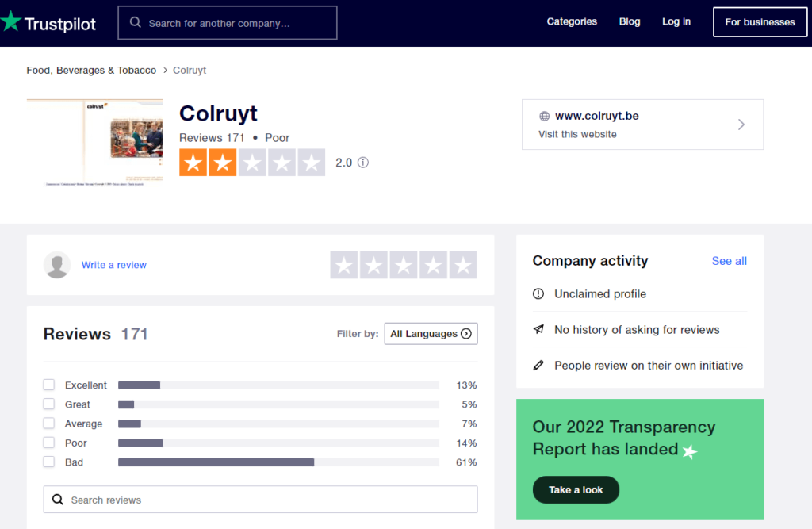The width and height of the screenshot is (812, 529).
Task: Check the Average filter checkbox
Action: (48, 424)
